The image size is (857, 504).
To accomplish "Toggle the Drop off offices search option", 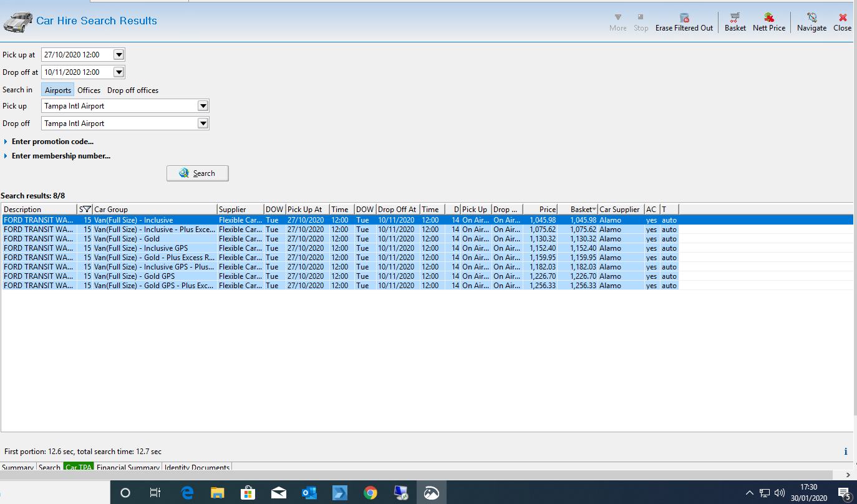I will click(x=133, y=90).
